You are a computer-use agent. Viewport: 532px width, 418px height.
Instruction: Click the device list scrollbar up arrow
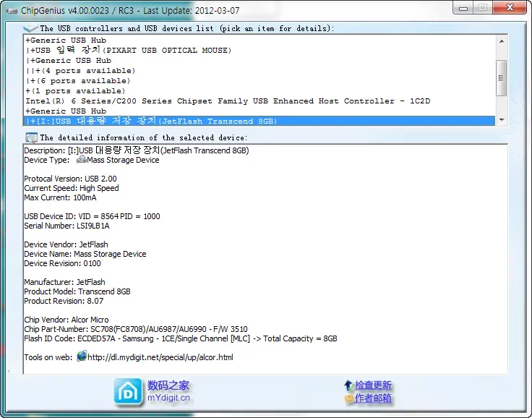(x=502, y=40)
